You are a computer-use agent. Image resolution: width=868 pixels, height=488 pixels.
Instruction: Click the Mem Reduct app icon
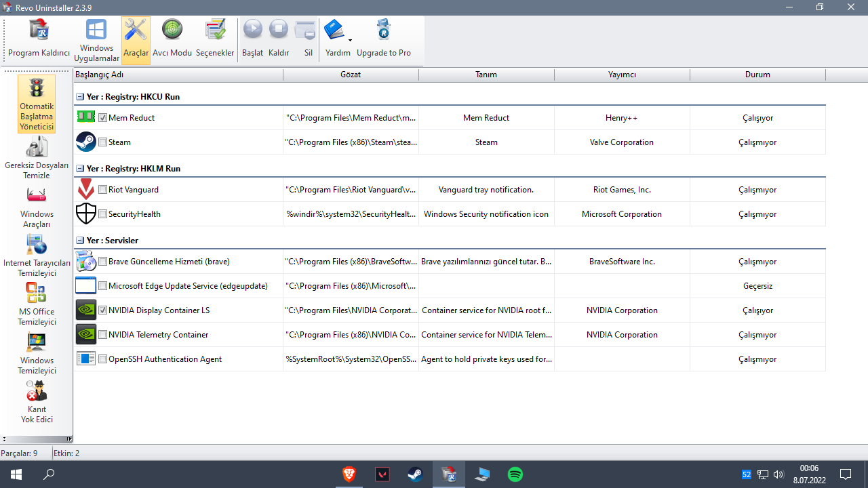click(86, 117)
